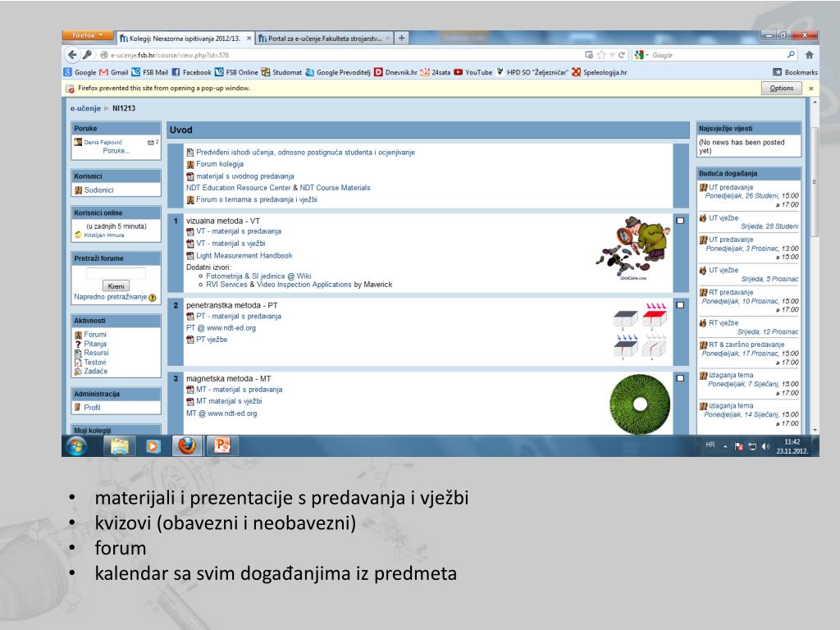This screenshot has width=840, height=630.
Task: Open Windows Media Player from the taskbar
Action: click(153, 445)
